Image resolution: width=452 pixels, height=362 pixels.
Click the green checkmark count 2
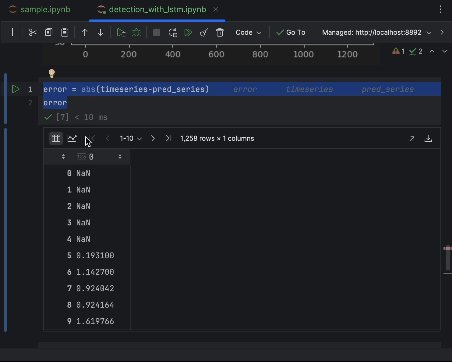(416, 51)
